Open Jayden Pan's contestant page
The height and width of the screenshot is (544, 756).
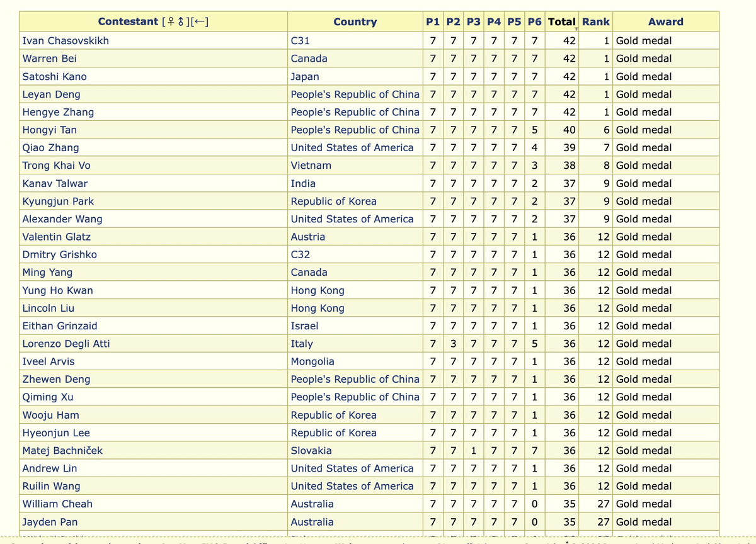(x=50, y=523)
